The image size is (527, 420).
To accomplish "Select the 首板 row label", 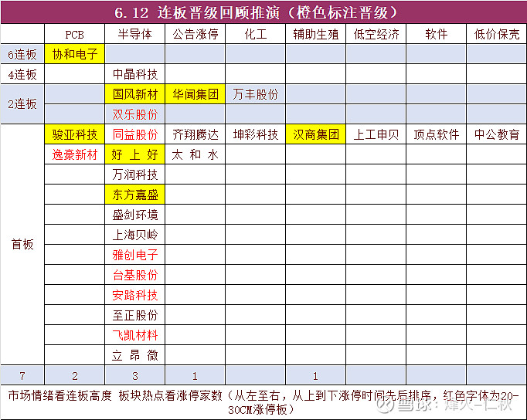I will pyautogui.click(x=22, y=245).
